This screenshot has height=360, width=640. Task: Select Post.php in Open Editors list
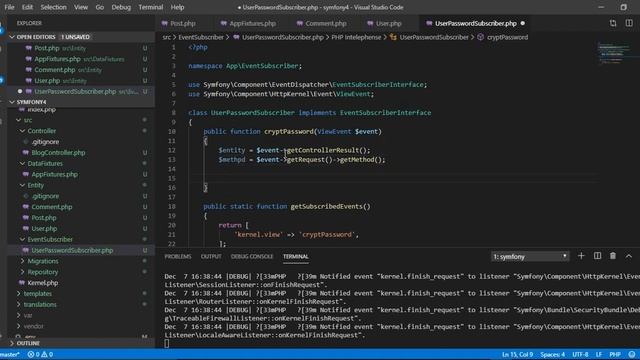tap(47, 48)
